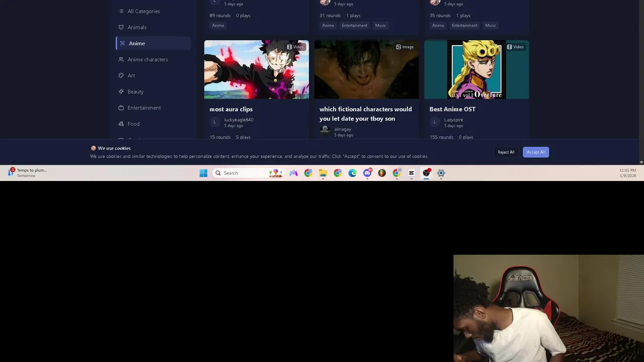The width and height of the screenshot is (644, 362).
Task: Open Lazyspire author profile
Action: click(x=453, y=120)
